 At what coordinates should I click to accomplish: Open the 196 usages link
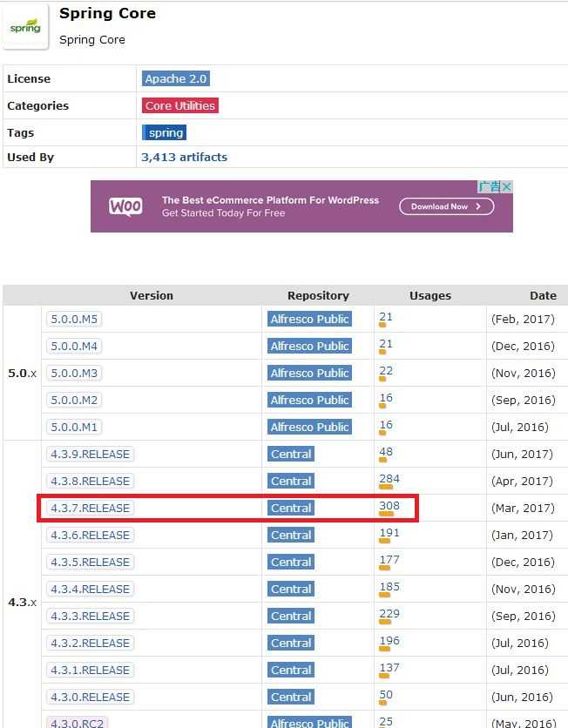[x=389, y=640]
